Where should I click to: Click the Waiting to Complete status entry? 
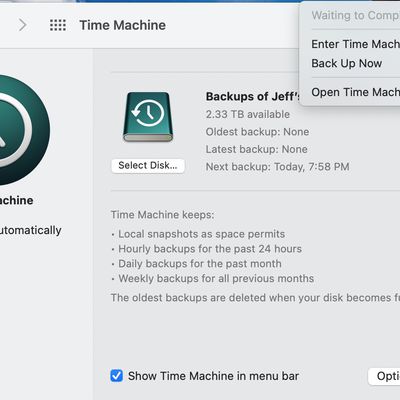click(x=356, y=15)
